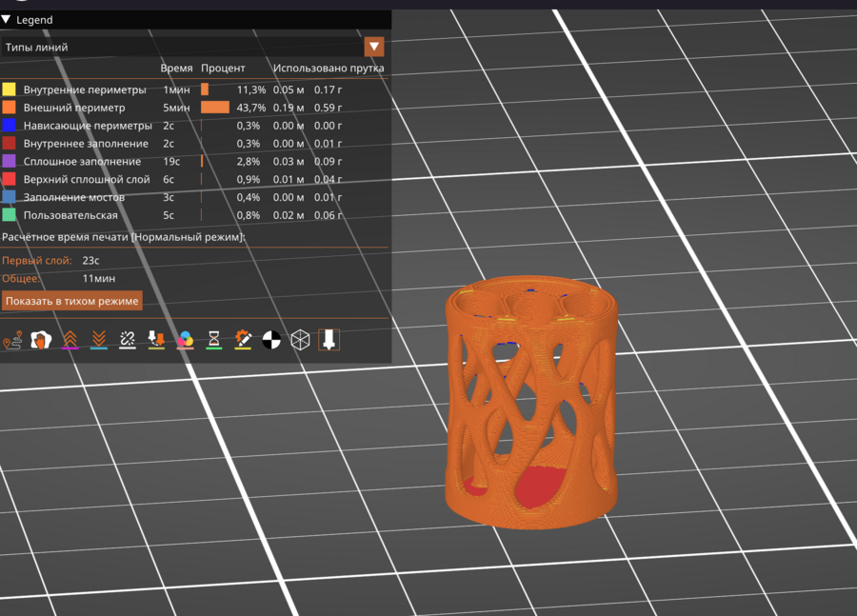857x616 pixels.
Task: Toggle Заполнение мостов row label
Action: (x=73, y=197)
